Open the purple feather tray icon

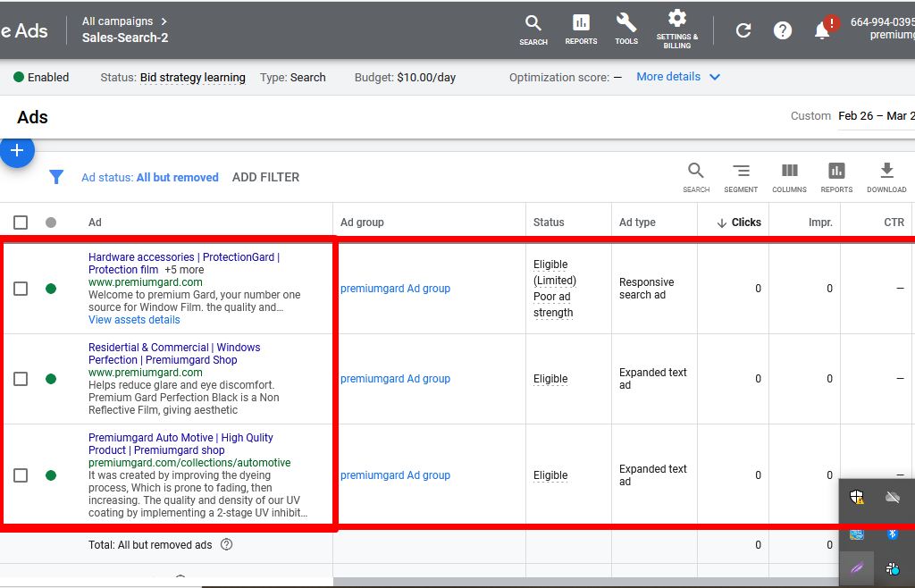point(857,568)
